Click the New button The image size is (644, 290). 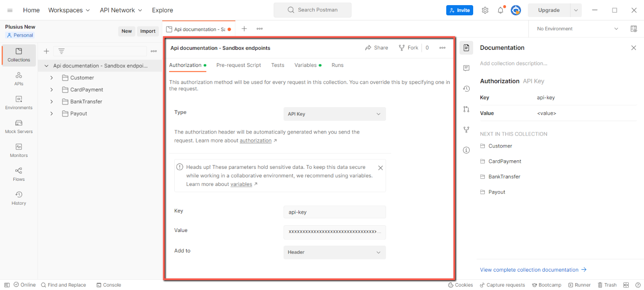(127, 31)
